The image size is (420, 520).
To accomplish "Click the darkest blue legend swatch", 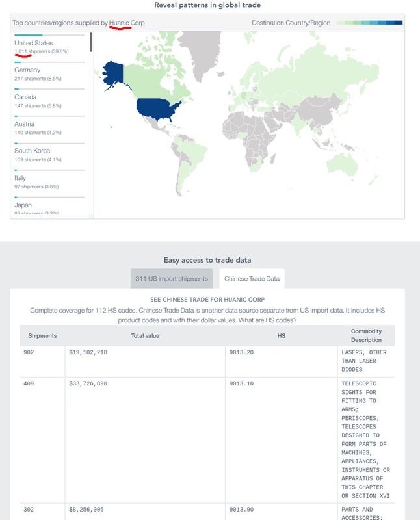I will pyautogui.click(x=399, y=23).
